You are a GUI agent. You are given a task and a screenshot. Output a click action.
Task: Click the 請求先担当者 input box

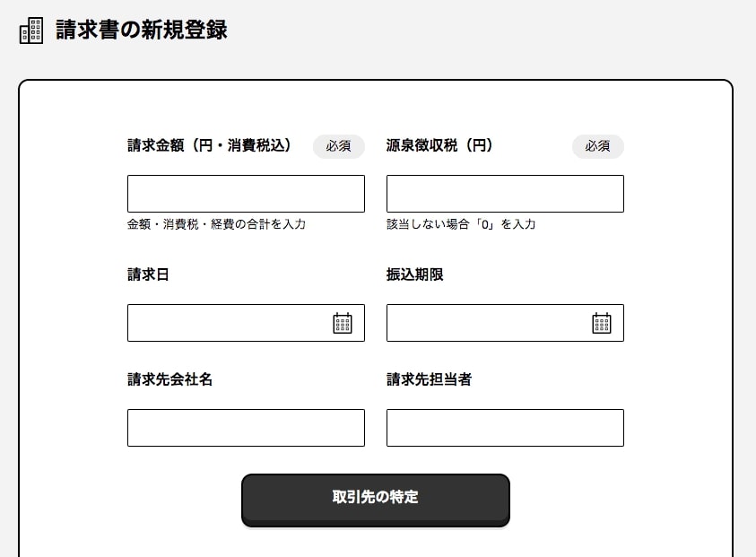[x=504, y=428]
